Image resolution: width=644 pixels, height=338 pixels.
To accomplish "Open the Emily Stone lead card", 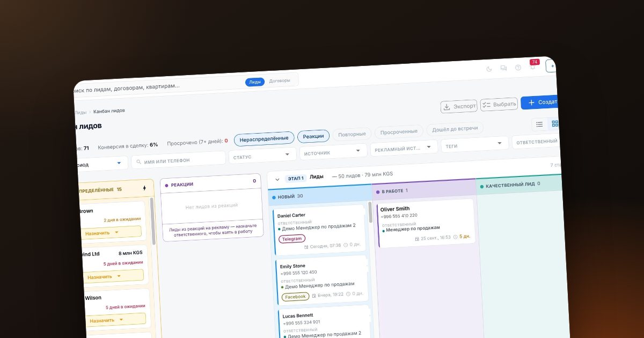I will [x=323, y=281].
